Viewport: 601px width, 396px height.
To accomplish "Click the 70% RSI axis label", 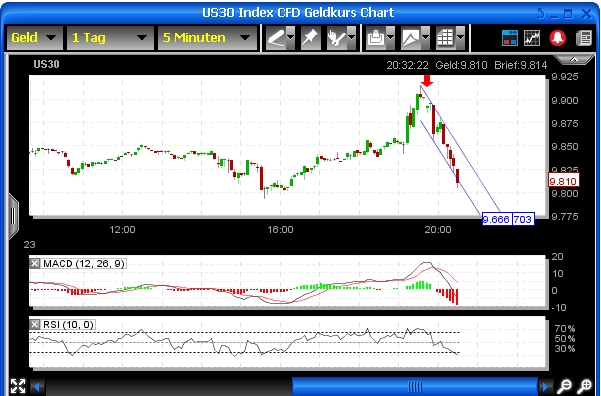I will coord(564,329).
